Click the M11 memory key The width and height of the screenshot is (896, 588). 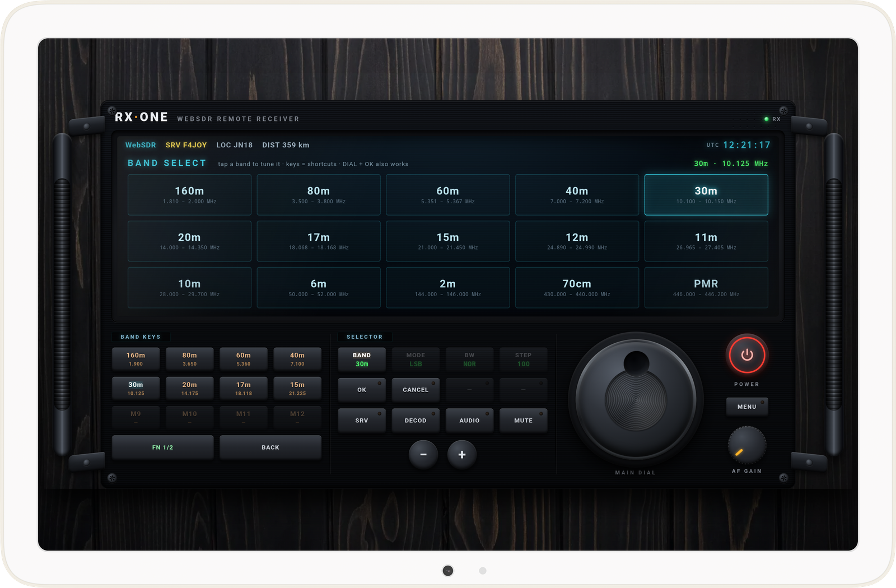tap(244, 417)
